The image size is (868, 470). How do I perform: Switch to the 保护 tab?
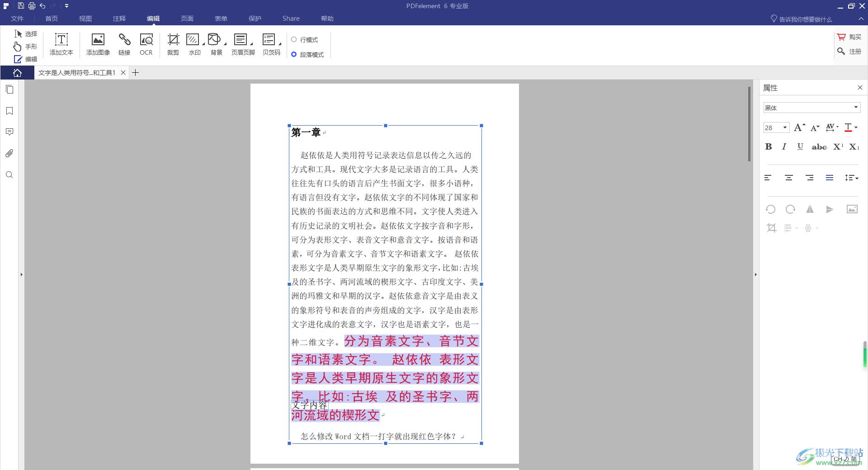tap(255, 19)
